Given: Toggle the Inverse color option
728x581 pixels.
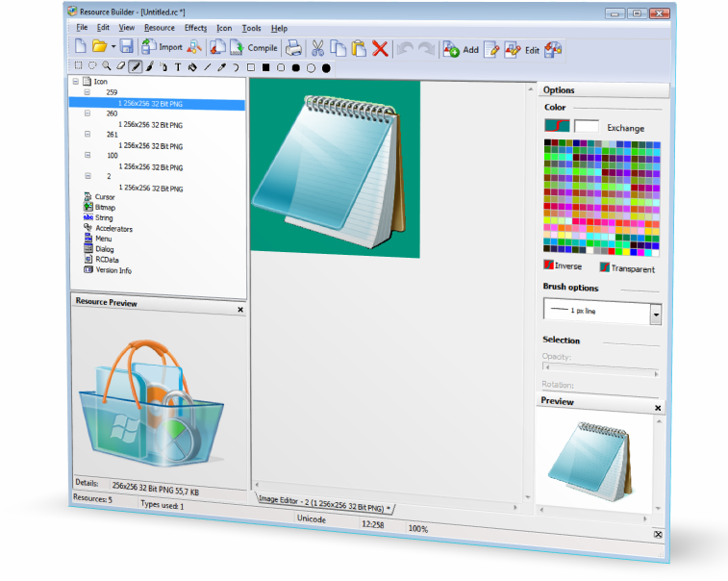Looking at the screenshot, I should [550, 265].
